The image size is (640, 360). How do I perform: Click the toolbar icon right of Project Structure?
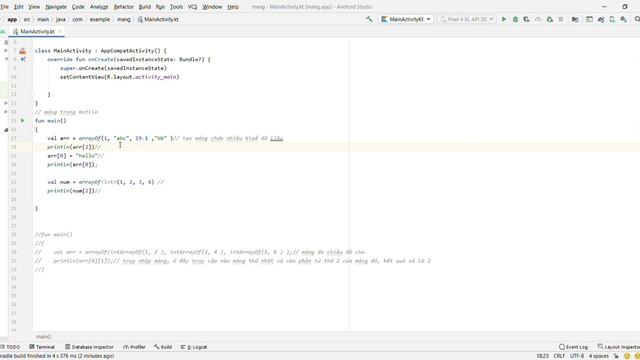[589, 19]
